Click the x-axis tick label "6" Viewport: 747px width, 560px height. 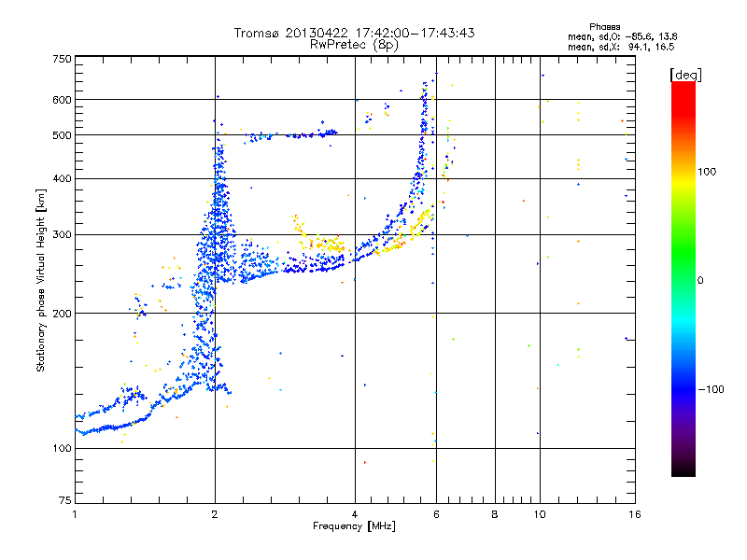(x=436, y=514)
